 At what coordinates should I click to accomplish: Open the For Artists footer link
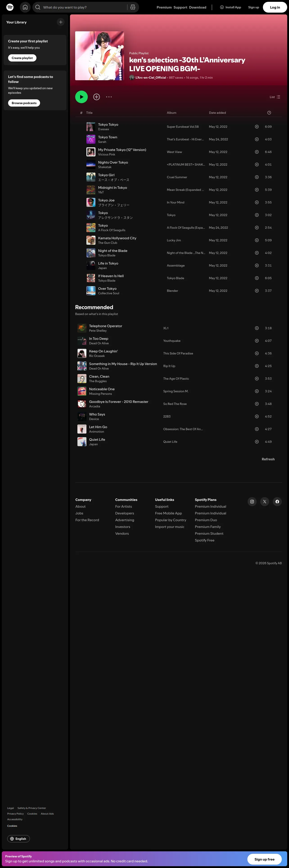(x=124, y=507)
